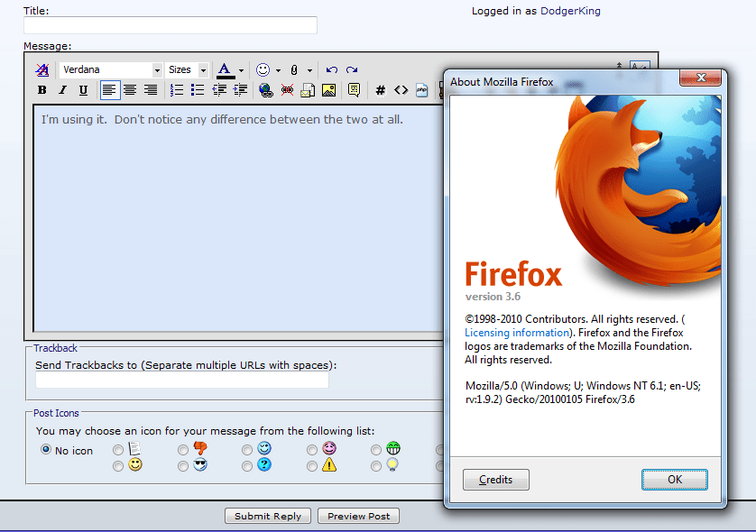
Task: Click the PHP tags icon
Action: (422, 90)
